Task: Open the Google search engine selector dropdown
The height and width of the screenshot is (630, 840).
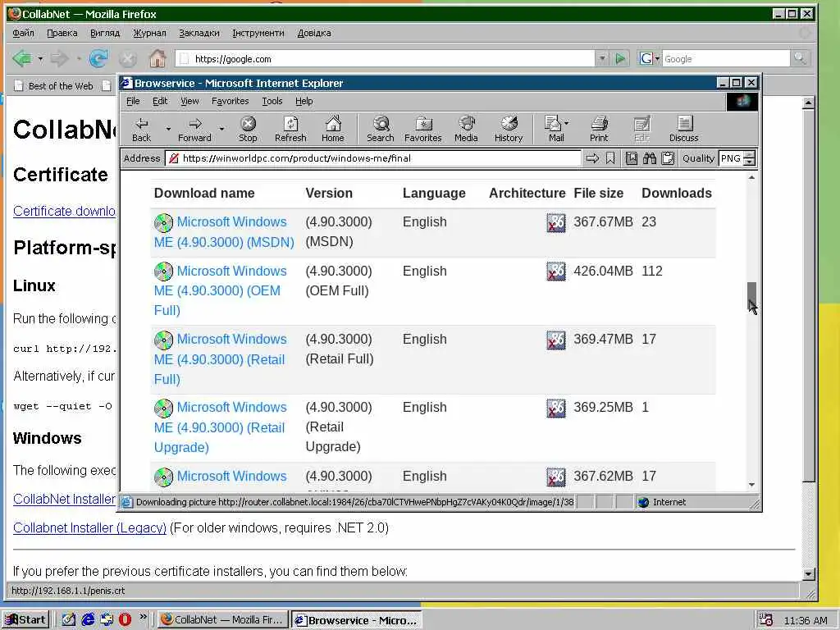Action: [x=657, y=58]
